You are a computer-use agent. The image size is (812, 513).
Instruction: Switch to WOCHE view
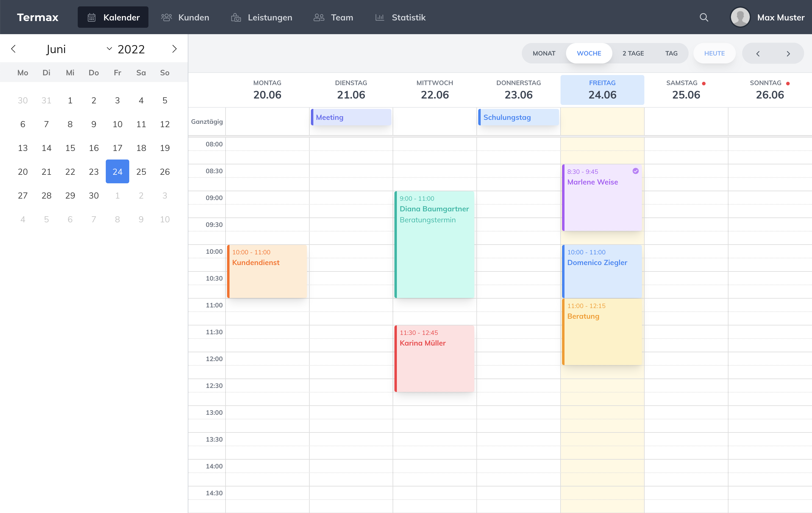[589, 53]
